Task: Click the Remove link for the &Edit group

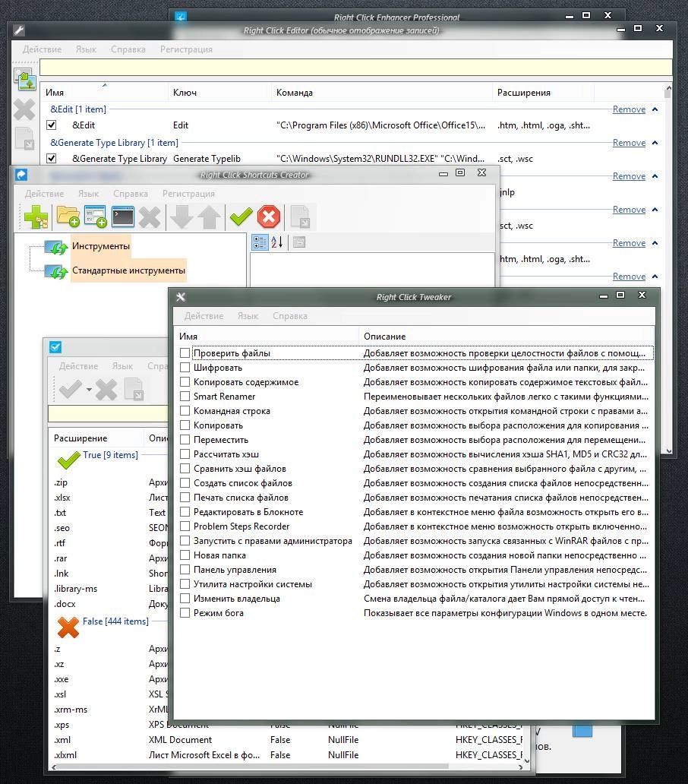Action: pyautogui.click(x=629, y=109)
